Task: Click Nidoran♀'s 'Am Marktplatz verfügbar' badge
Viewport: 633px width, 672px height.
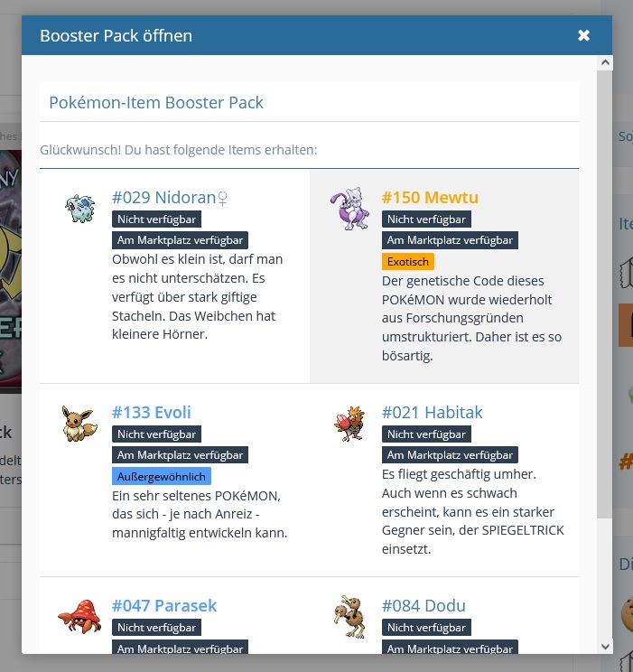Action: click(180, 240)
